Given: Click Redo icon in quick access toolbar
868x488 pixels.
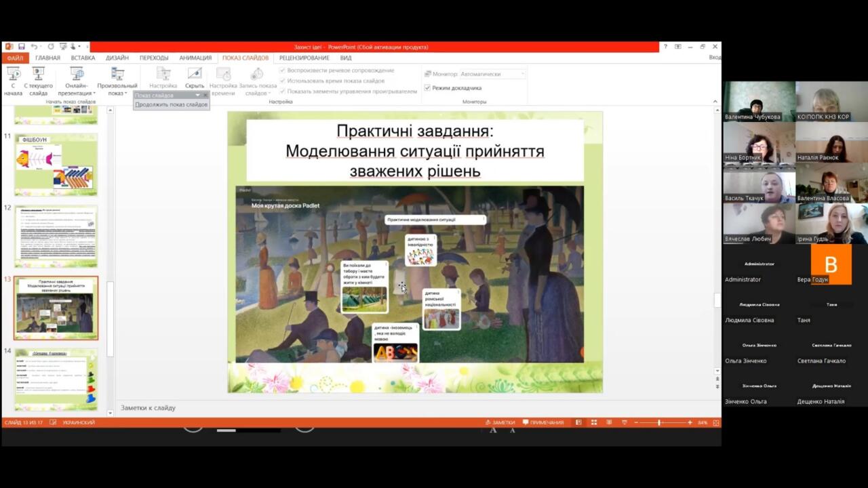Looking at the screenshot, I should point(51,47).
